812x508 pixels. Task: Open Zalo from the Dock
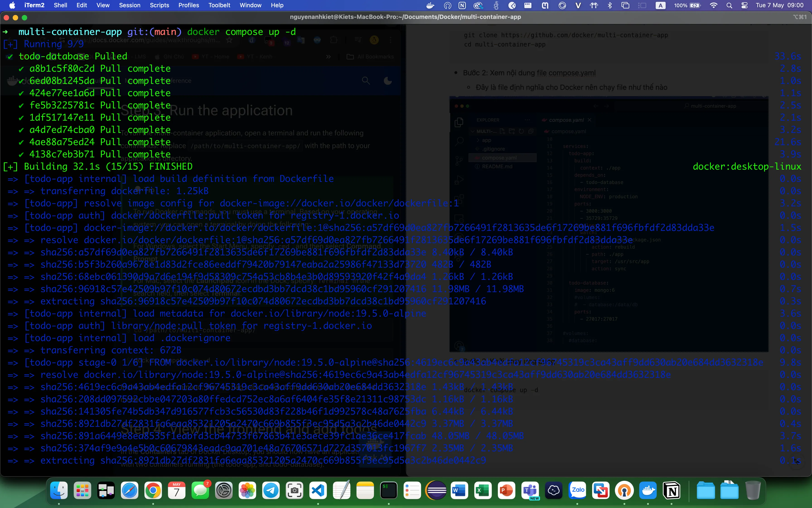click(x=577, y=491)
